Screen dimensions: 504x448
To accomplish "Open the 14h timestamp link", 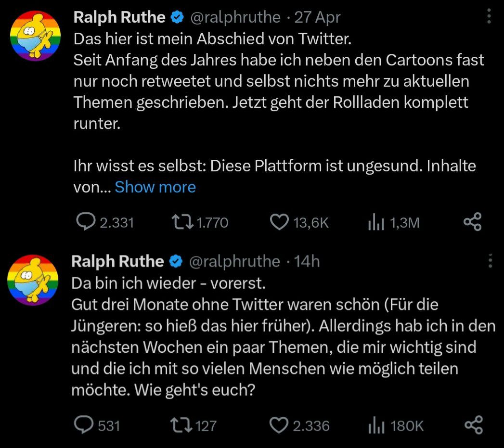I will point(307,261).
